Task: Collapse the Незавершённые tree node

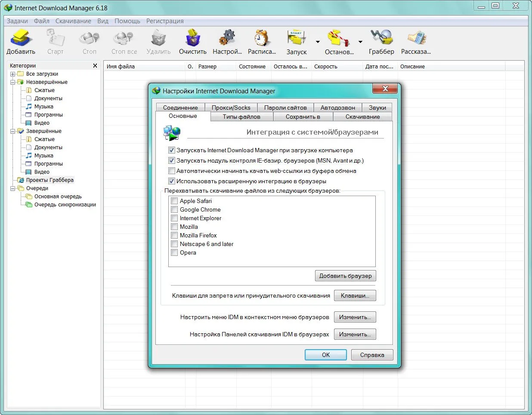Action: (13, 82)
